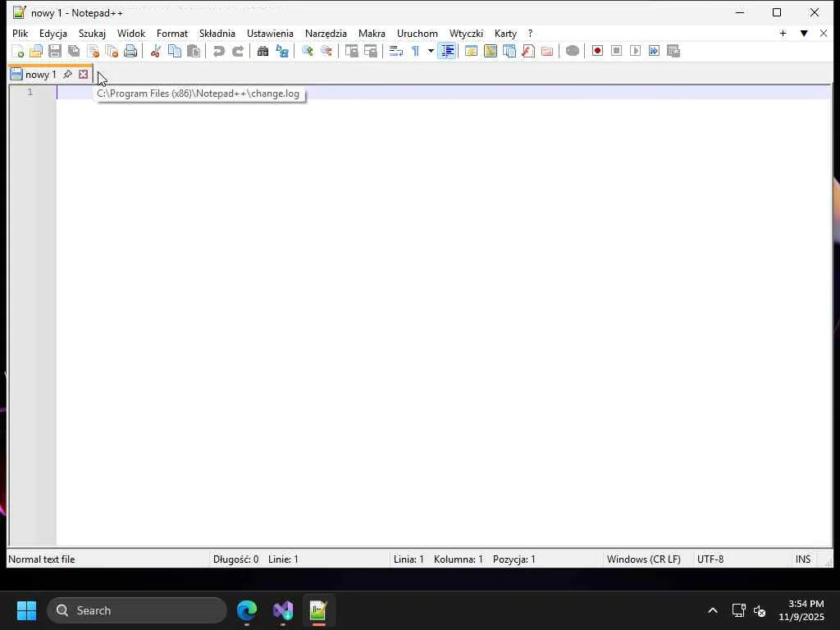The height and width of the screenshot is (630, 840).
Task: Start macro recording with red dot
Action: tap(597, 52)
